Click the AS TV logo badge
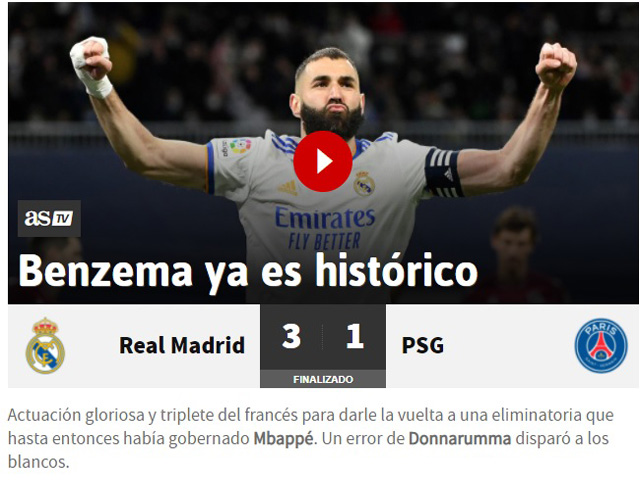 click(49, 218)
